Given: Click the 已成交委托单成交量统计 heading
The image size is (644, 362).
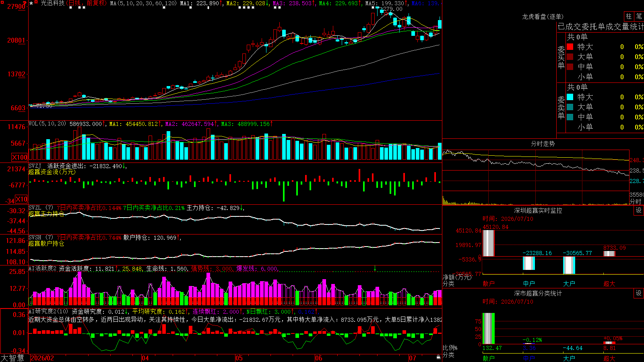Looking at the screenshot, I should point(601,27).
